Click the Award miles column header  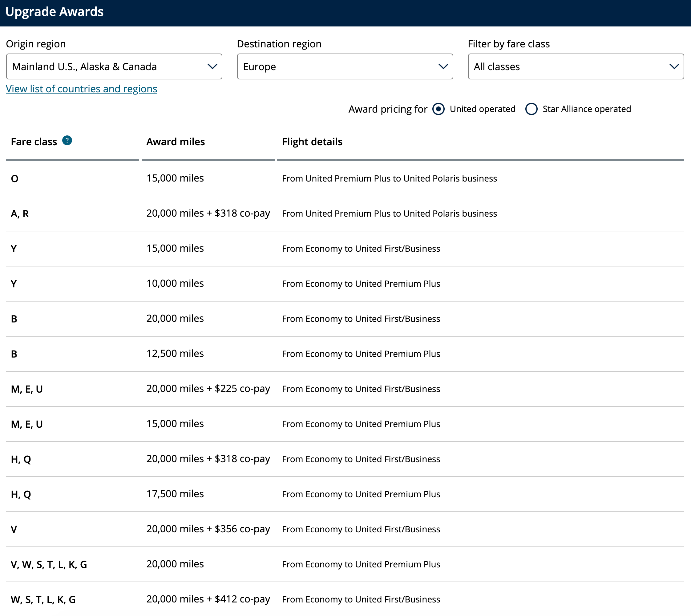click(x=176, y=142)
